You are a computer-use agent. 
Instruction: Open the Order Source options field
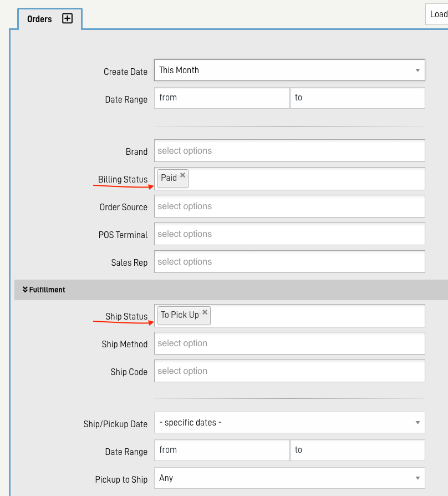point(289,206)
